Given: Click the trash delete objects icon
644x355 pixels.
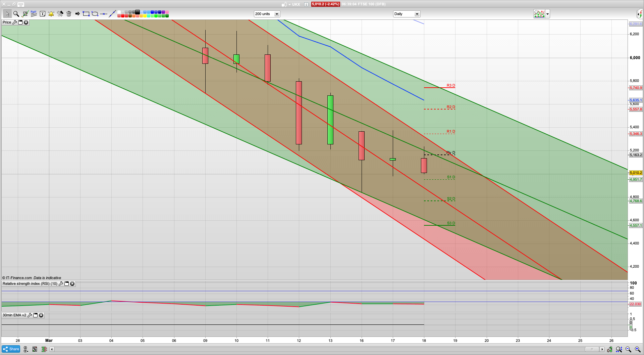Looking at the screenshot, I should coord(69,14).
